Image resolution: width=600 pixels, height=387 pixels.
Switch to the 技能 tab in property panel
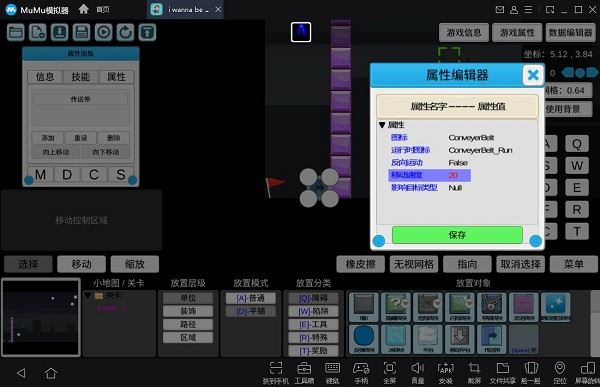[x=81, y=77]
